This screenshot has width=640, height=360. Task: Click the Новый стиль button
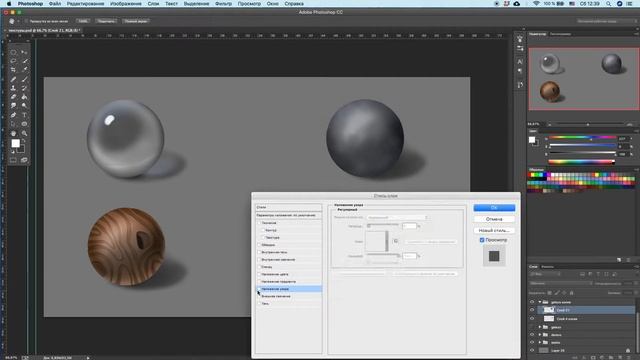click(x=494, y=231)
